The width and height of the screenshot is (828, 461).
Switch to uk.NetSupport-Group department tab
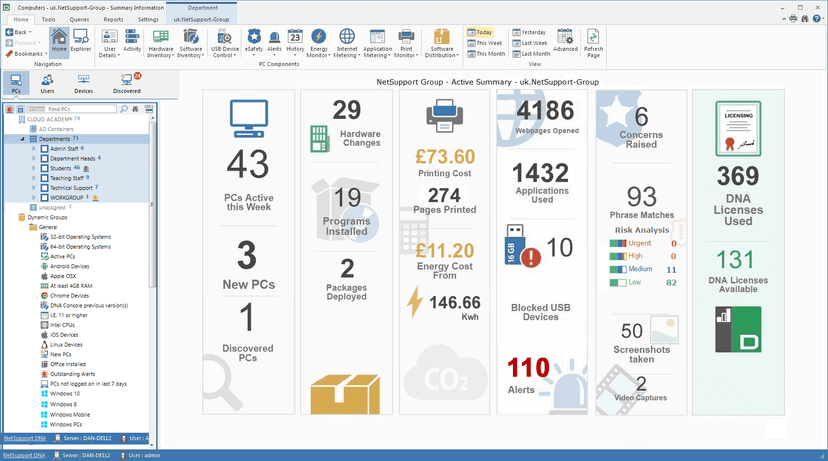coord(201,20)
